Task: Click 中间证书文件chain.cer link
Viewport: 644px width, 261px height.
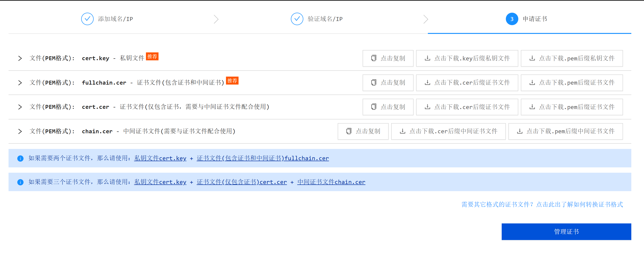Action: tap(331, 182)
